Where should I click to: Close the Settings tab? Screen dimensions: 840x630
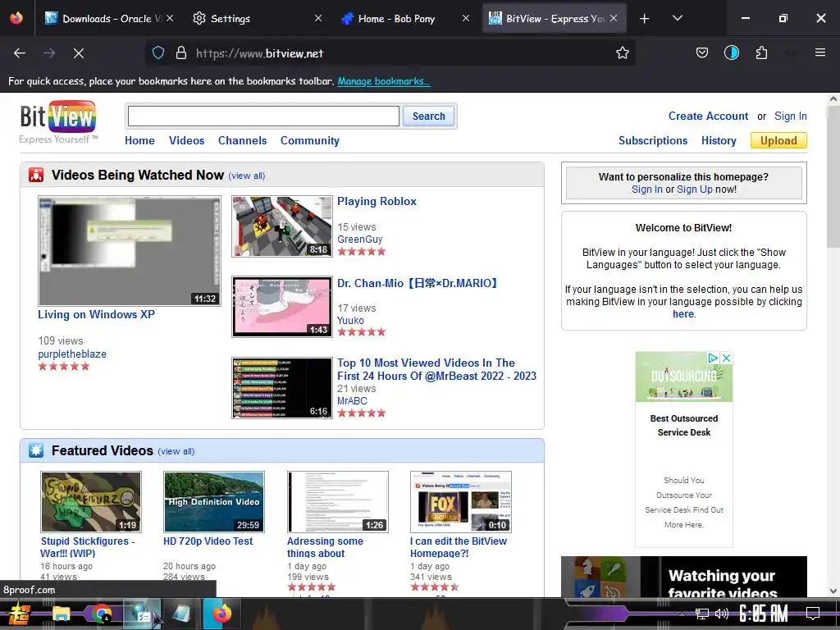coord(317,18)
